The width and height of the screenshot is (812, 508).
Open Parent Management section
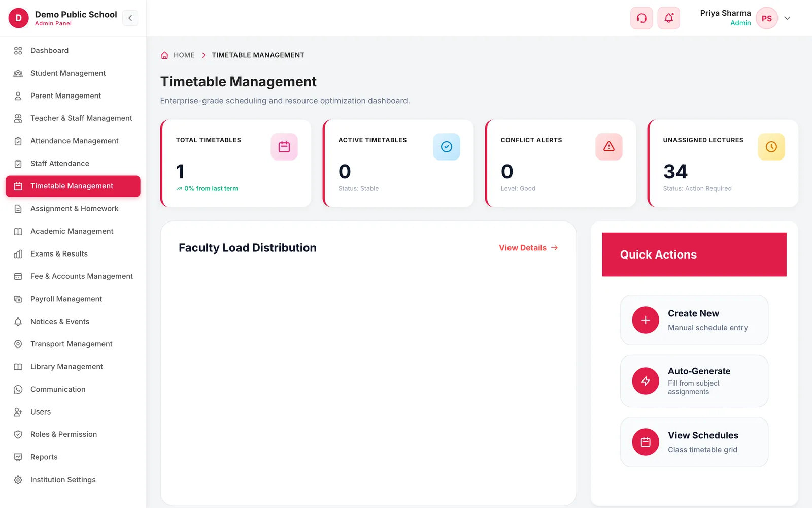[x=73, y=96]
